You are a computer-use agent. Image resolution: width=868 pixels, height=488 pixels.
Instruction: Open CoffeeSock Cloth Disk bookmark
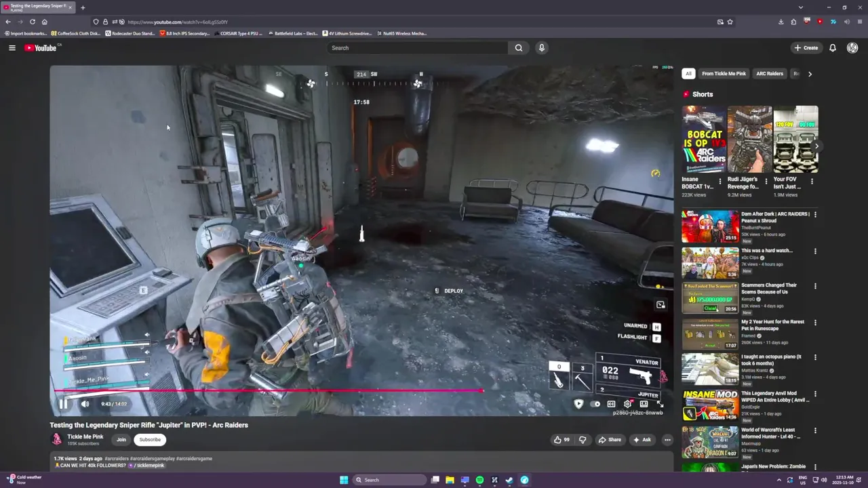(x=75, y=33)
